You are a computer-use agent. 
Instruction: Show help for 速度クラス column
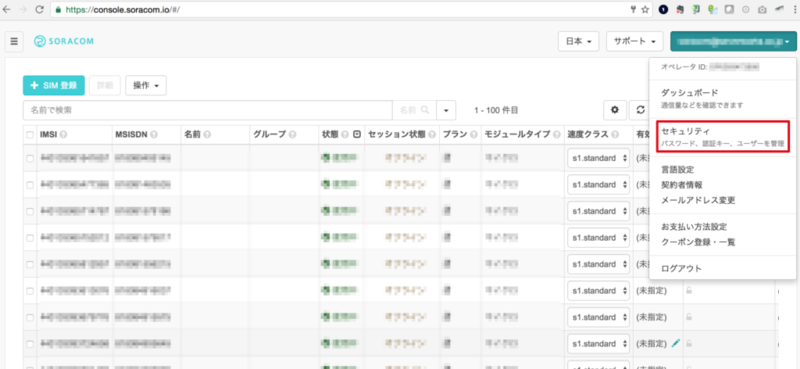tap(615, 135)
